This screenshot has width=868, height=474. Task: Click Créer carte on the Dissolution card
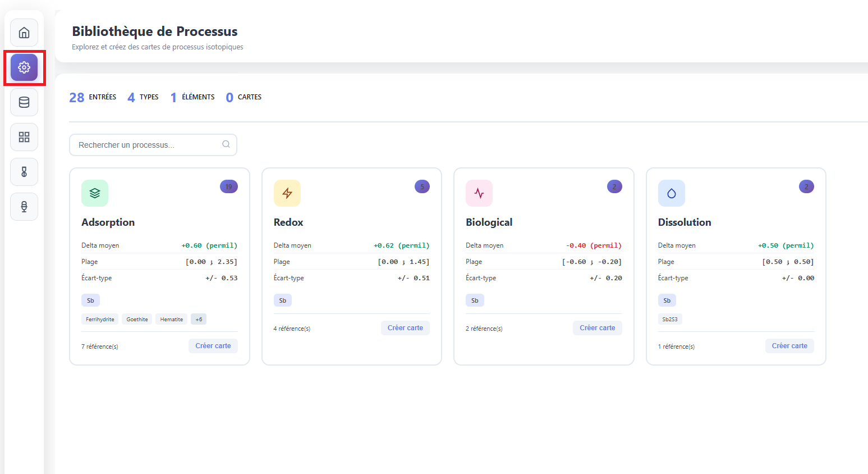point(789,346)
